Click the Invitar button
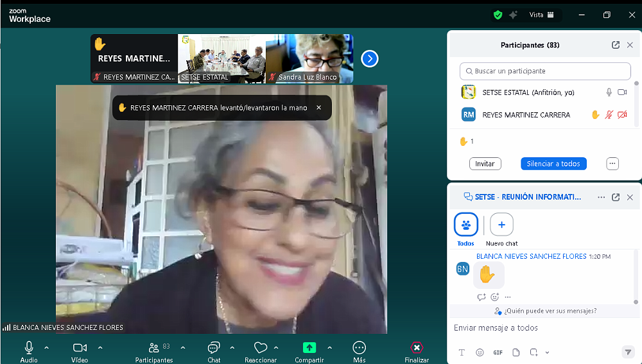 (x=485, y=164)
